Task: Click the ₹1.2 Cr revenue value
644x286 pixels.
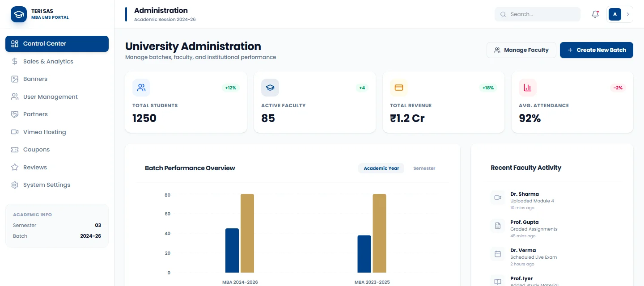Action: click(x=407, y=118)
